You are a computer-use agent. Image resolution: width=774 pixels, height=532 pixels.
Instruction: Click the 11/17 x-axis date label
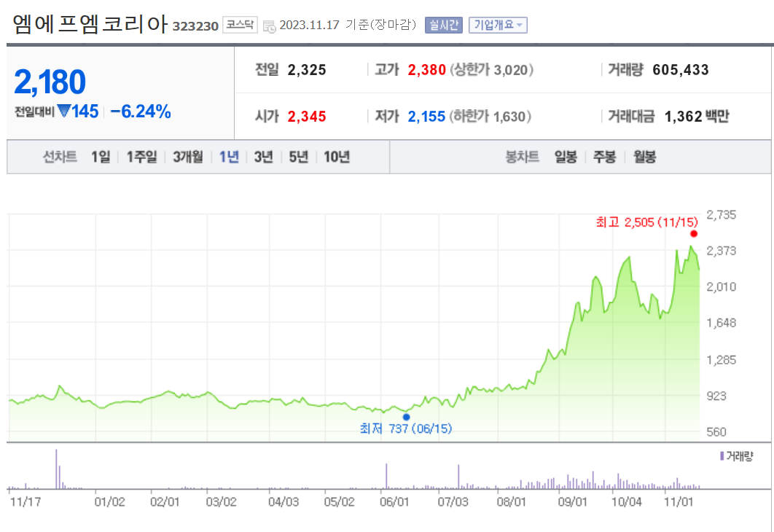tap(26, 502)
